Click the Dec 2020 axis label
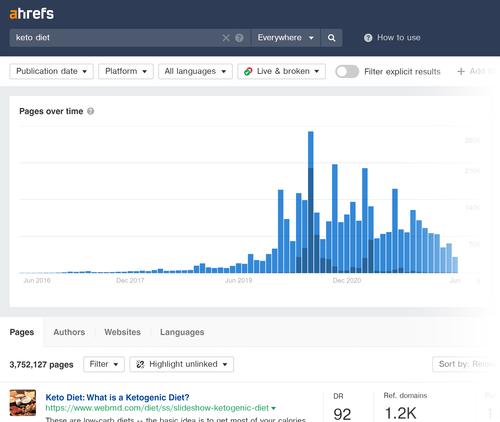This screenshot has height=422, width=500. [x=347, y=280]
